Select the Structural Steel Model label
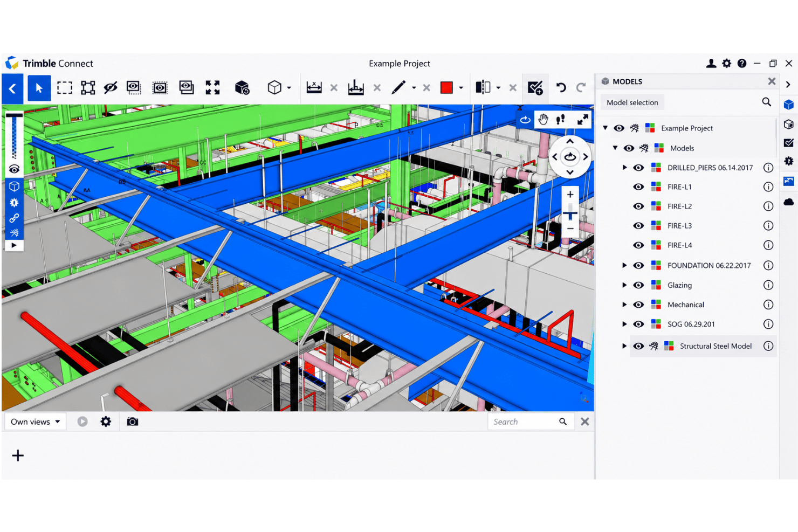This screenshot has width=798, height=532. (x=716, y=346)
